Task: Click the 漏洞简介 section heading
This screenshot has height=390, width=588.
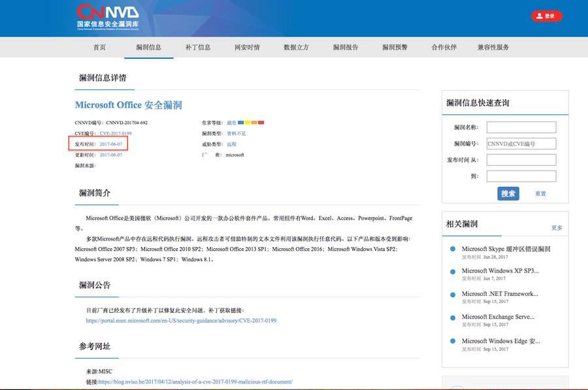Action: point(95,193)
